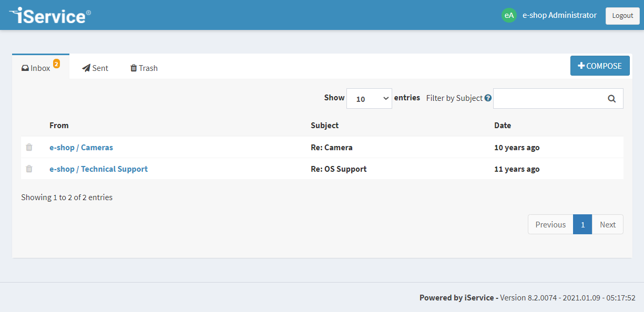Open the e-shop / Cameras sender link

(x=81, y=148)
